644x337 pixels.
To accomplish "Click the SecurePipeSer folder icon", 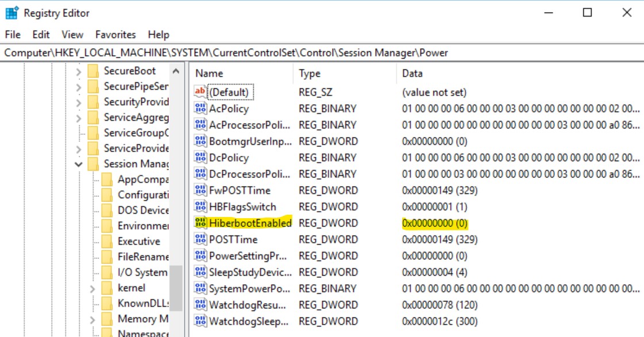I will coord(93,87).
